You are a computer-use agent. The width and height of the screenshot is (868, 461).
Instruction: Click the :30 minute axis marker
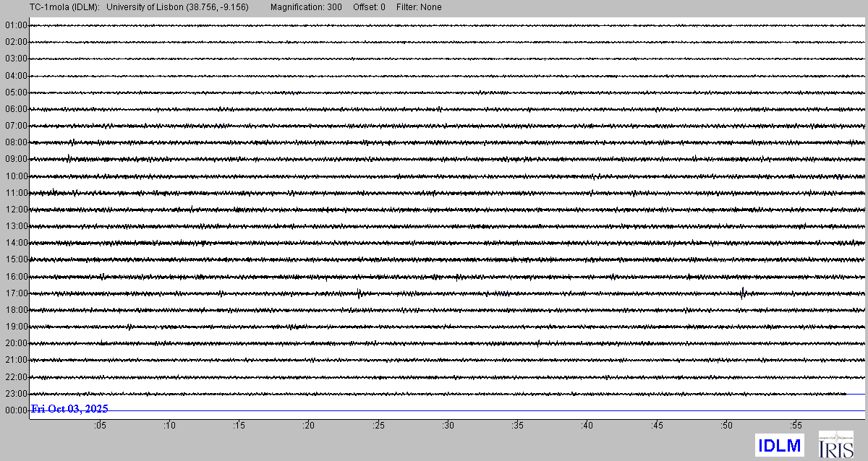point(448,426)
